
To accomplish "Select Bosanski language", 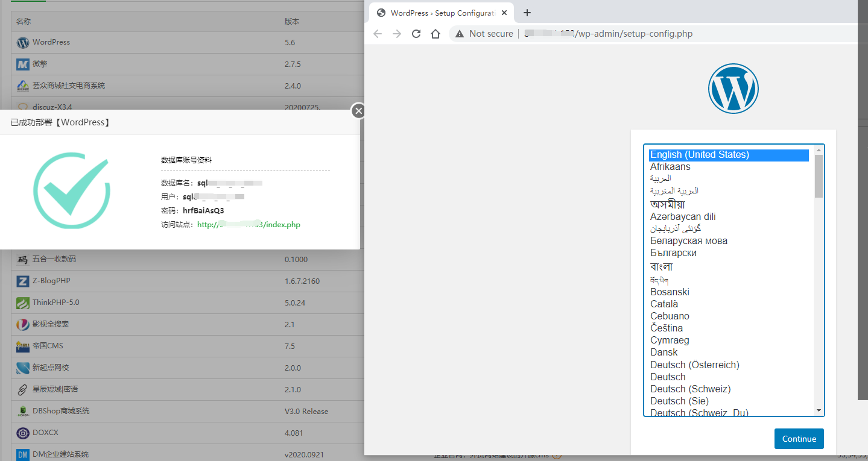I will pos(670,292).
